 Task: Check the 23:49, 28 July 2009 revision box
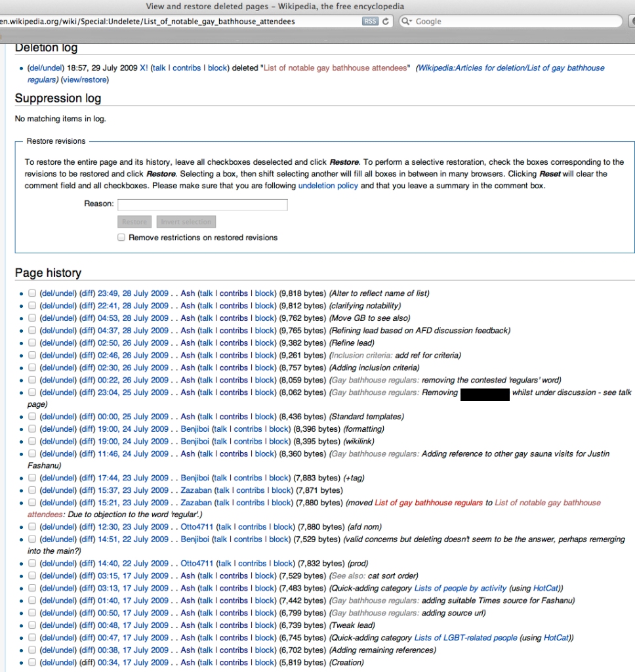[x=32, y=293]
